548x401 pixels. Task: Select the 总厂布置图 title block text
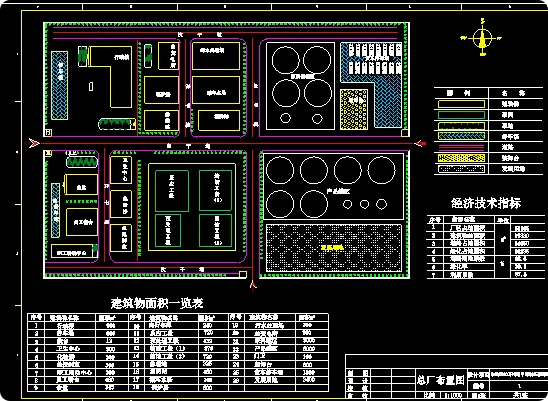441,380
